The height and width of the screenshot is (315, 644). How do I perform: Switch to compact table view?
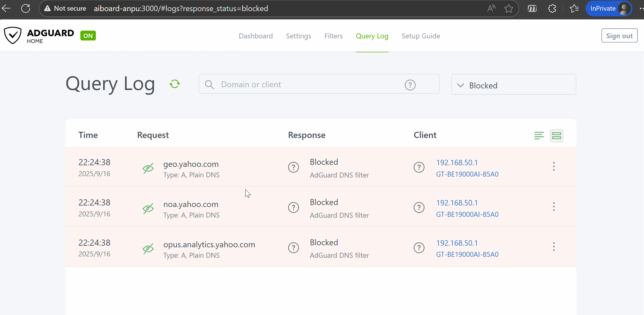point(539,135)
